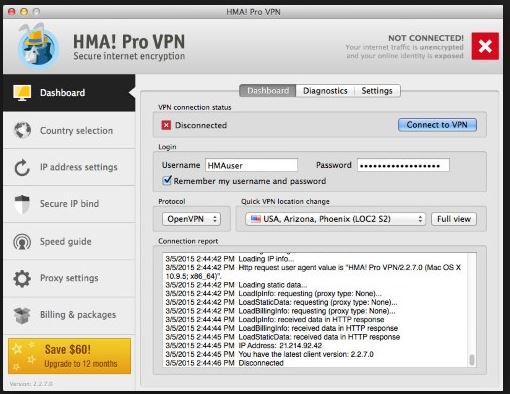Screen dimensions: 510x394
Task: Select the yellow Dashboard monitor icon
Action: coord(22,93)
